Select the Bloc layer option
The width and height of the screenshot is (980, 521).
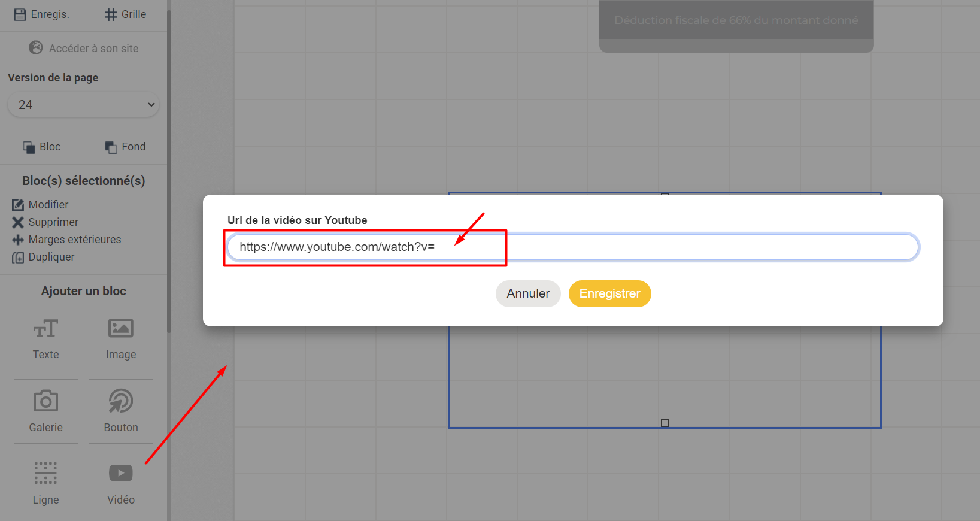(42, 147)
